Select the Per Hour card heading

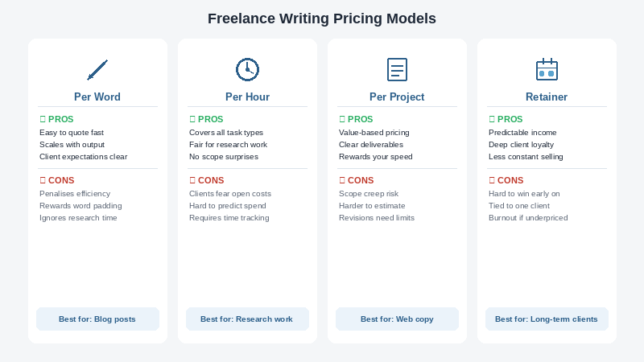pos(247,97)
